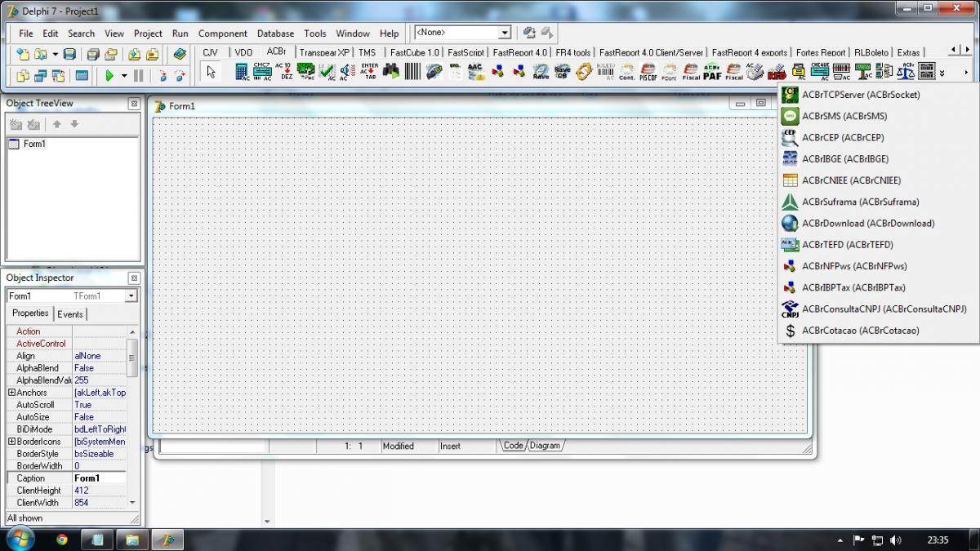Screen dimensions: 980x551
Task: Click the palette overflow chevron
Action: coord(942,73)
